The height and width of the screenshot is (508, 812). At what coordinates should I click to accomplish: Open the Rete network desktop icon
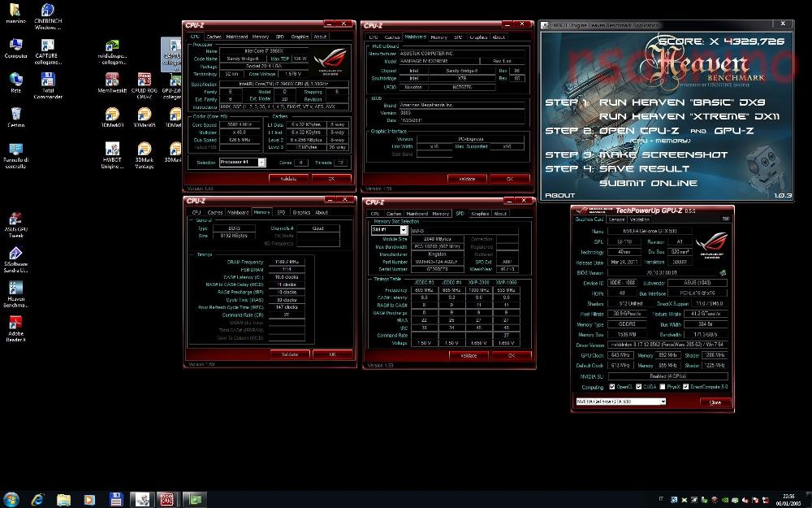(15, 82)
